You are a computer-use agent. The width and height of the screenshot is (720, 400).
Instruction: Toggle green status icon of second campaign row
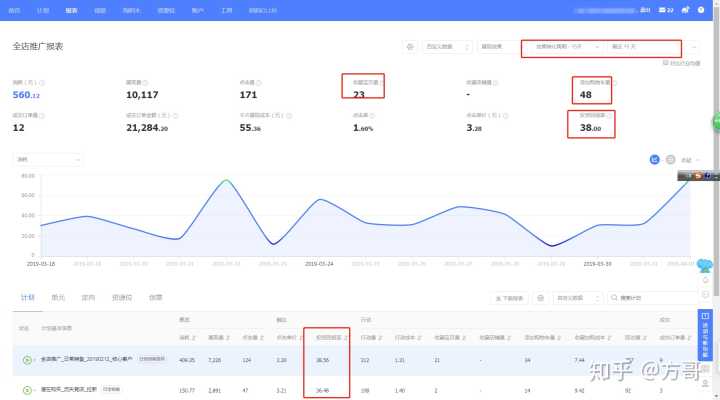pyautogui.click(x=27, y=387)
